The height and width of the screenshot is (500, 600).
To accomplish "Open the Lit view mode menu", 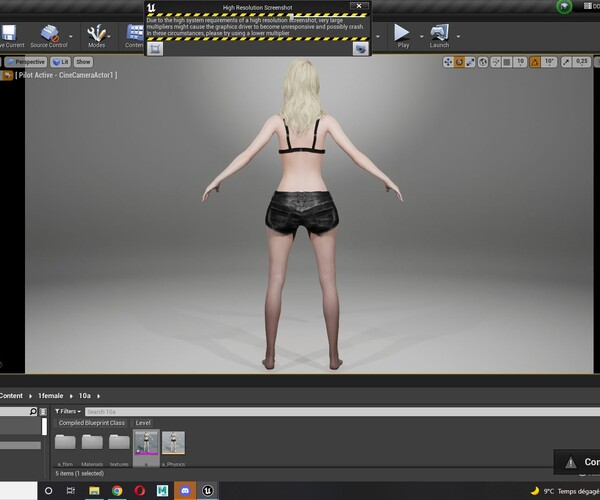I will coord(60,62).
